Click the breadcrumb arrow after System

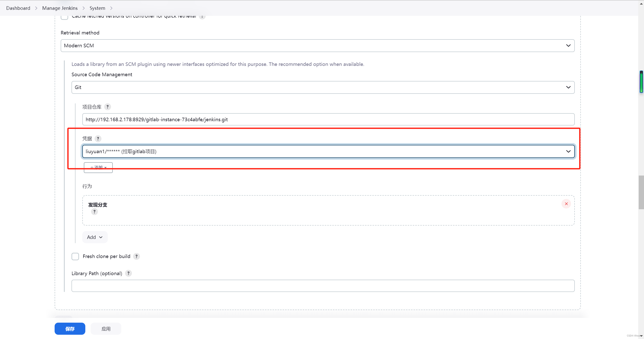click(111, 8)
